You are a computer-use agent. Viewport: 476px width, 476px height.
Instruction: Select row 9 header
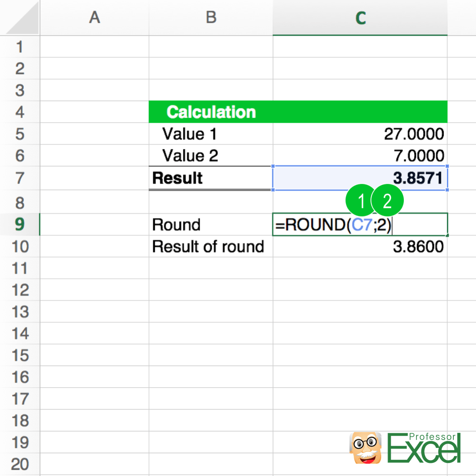pyautogui.click(x=20, y=225)
